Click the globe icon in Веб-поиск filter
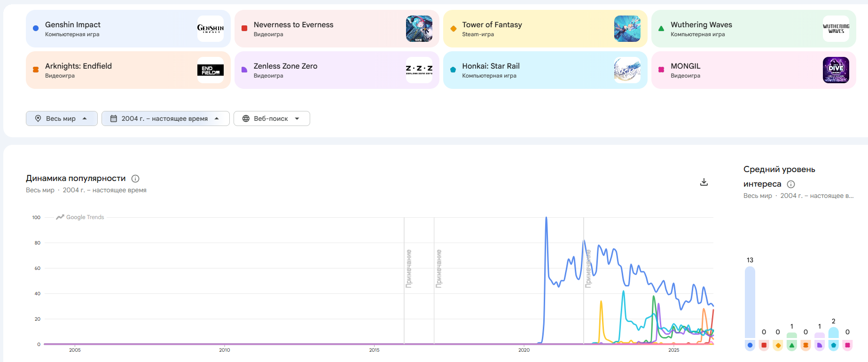The height and width of the screenshot is (362, 868). click(x=246, y=118)
